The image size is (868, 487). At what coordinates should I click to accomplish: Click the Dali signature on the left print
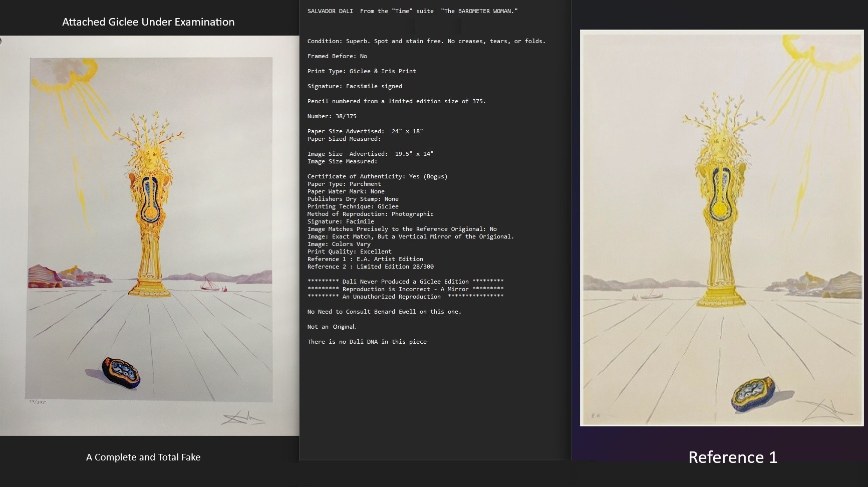(x=243, y=417)
